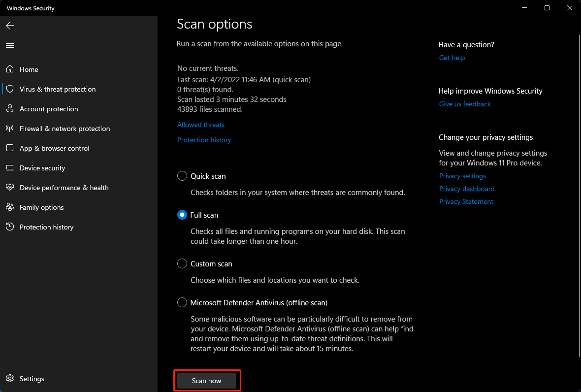
Task: Navigate back with the arrow button
Action: click(x=10, y=26)
